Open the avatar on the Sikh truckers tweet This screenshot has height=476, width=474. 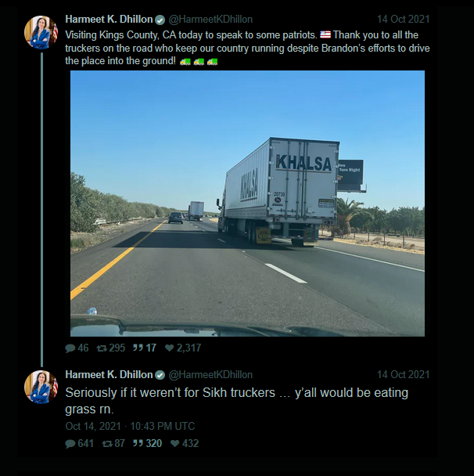(41, 388)
